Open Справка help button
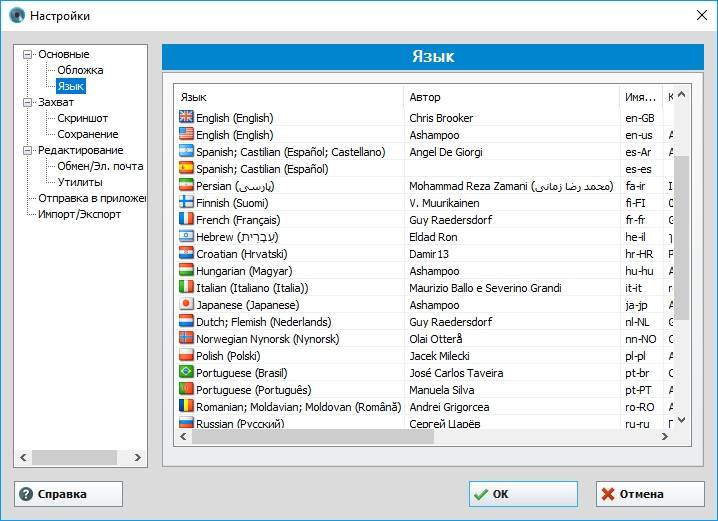 68,494
